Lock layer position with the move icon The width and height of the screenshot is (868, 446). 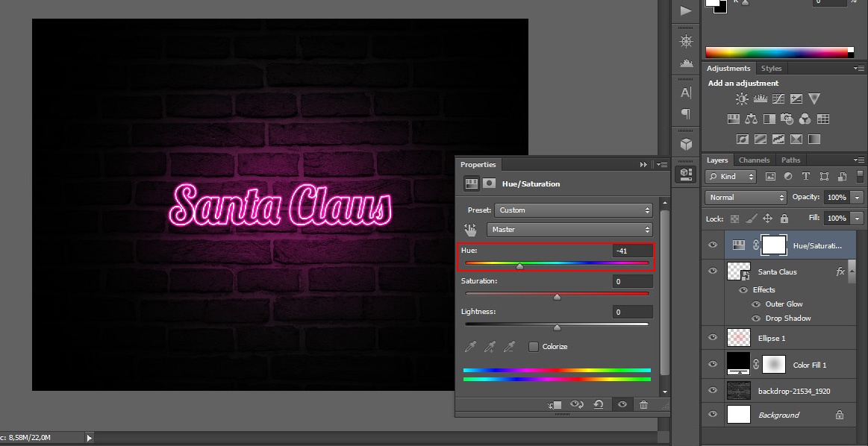pos(767,219)
